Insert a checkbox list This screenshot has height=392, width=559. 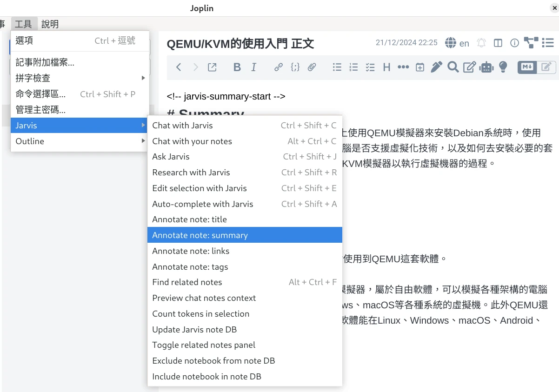click(370, 67)
